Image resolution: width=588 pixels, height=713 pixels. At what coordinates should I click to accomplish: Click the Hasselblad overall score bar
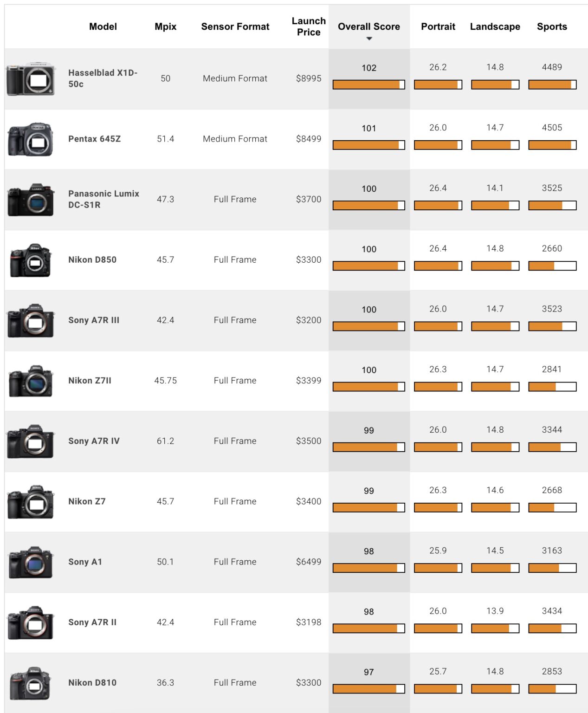point(368,84)
